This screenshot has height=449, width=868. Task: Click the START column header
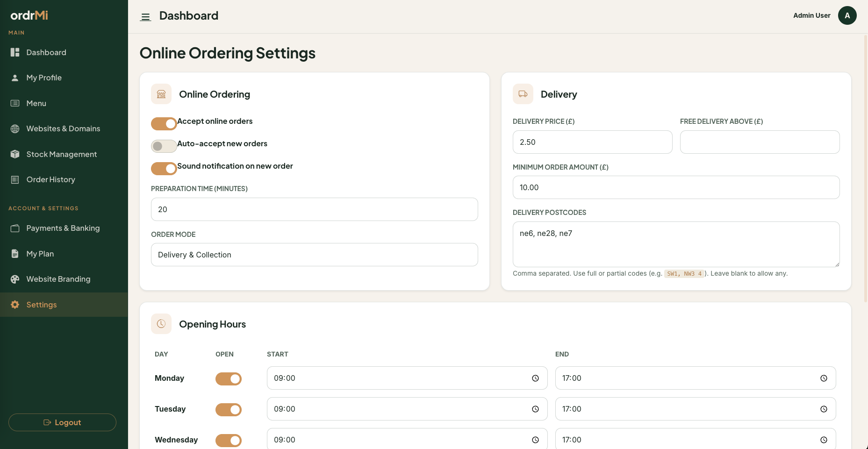[278, 354]
